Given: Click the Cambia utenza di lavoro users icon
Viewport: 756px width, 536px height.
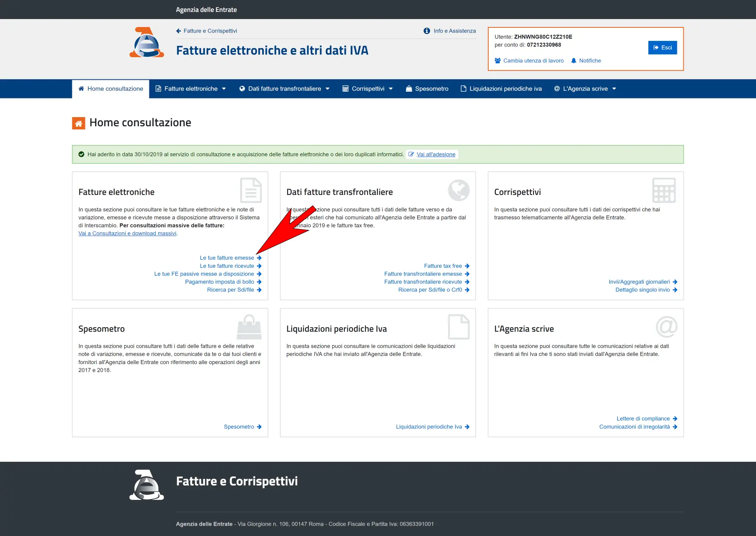Looking at the screenshot, I should (x=497, y=61).
